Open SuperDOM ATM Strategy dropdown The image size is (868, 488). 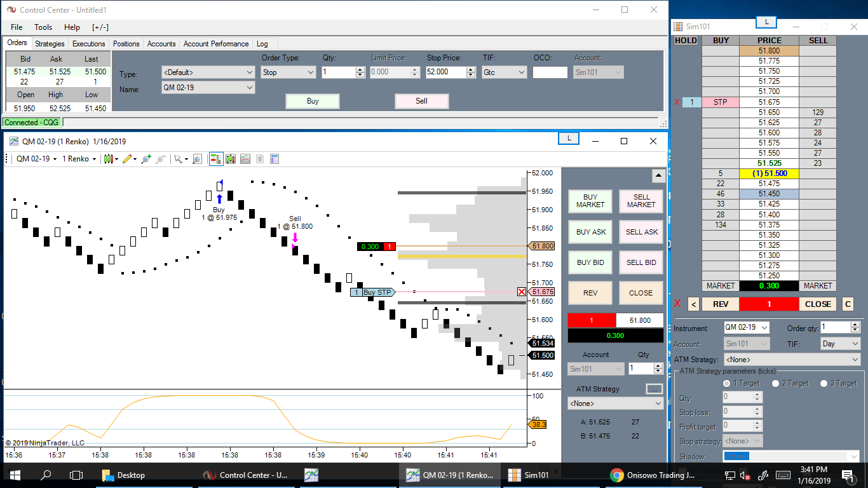[792, 360]
